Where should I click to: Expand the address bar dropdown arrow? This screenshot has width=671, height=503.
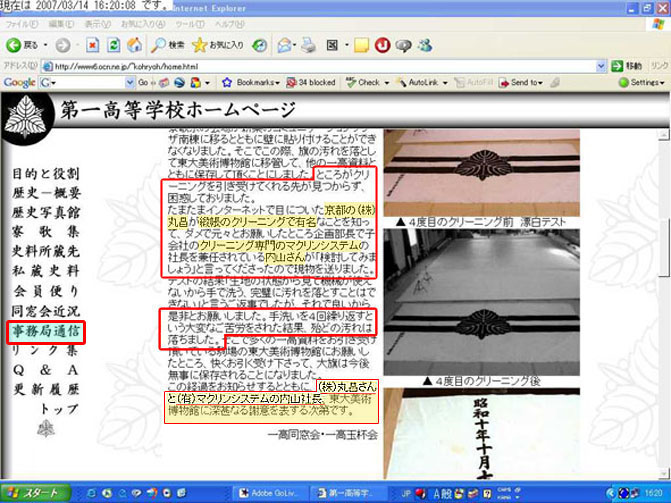pyautogui.click(x=601, y=66)
